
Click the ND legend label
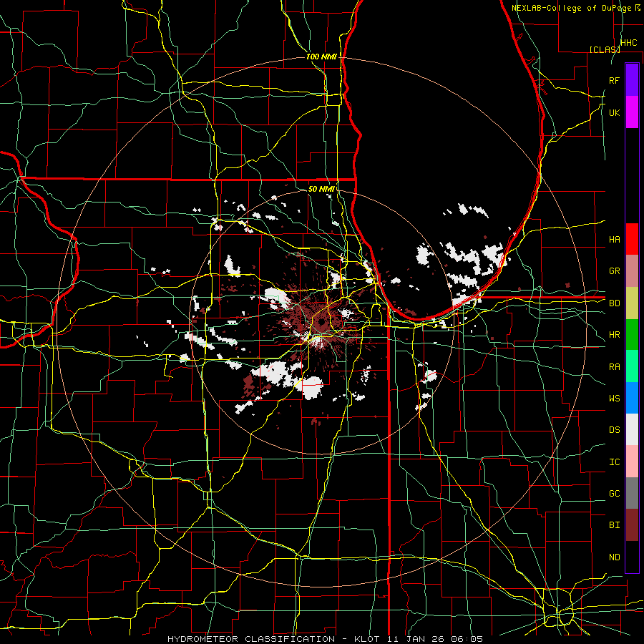[614, 557]
